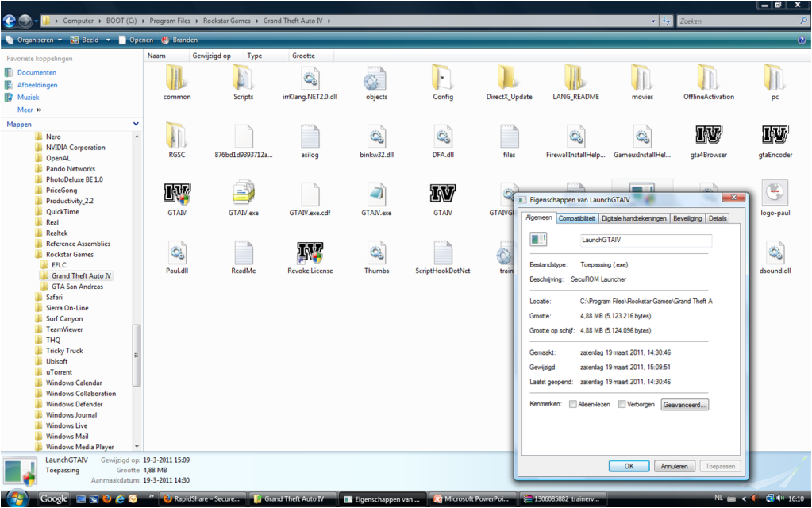Open the common folder
The height and width of the screenshot is (508, 812).
point(177,83)
